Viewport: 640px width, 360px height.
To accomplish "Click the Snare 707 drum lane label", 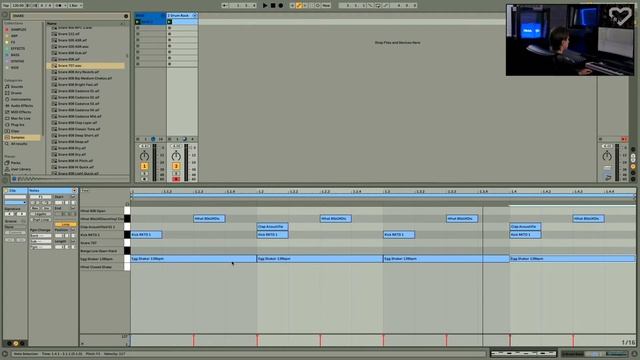I will tap(89, 243).
